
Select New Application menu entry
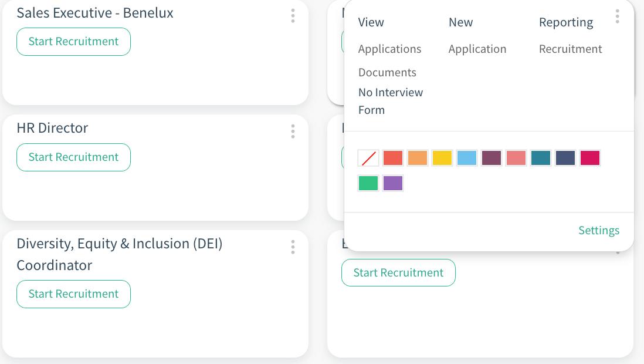point(477,49)
